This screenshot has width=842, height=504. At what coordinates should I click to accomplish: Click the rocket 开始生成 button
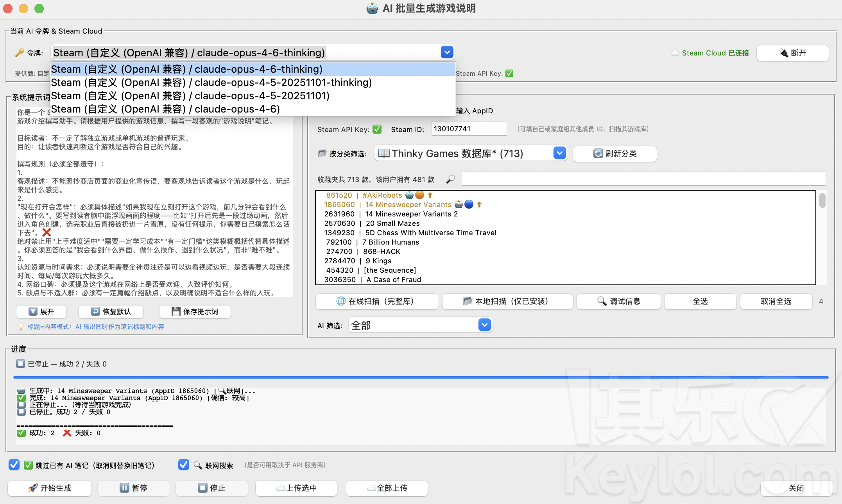(x=50, y=488)
